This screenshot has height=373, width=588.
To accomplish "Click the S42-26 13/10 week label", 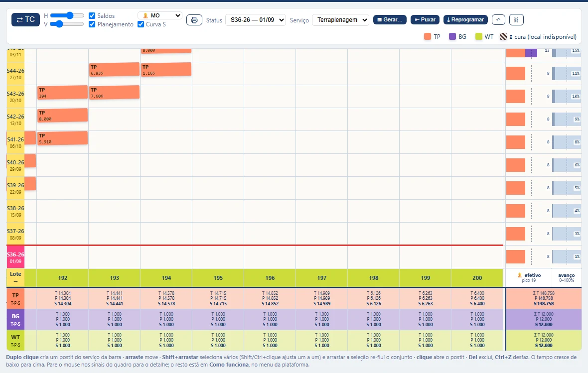I will [x=15, y=120].
